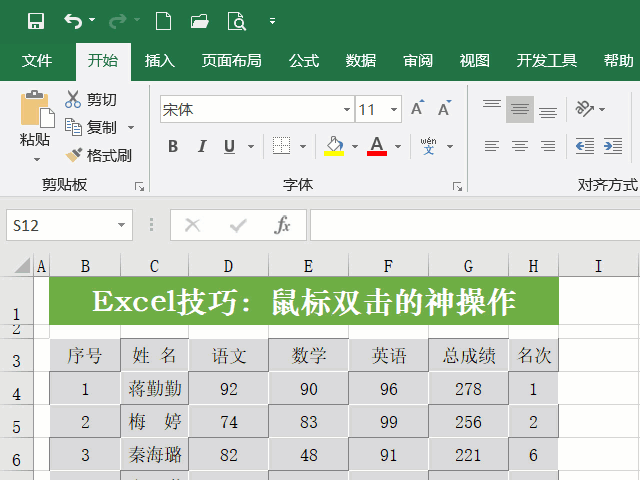Image resolution: width=640 pixels, height=480 pixels.
Task: Toggle Bold formatting
Action: (x=173, y=146)
